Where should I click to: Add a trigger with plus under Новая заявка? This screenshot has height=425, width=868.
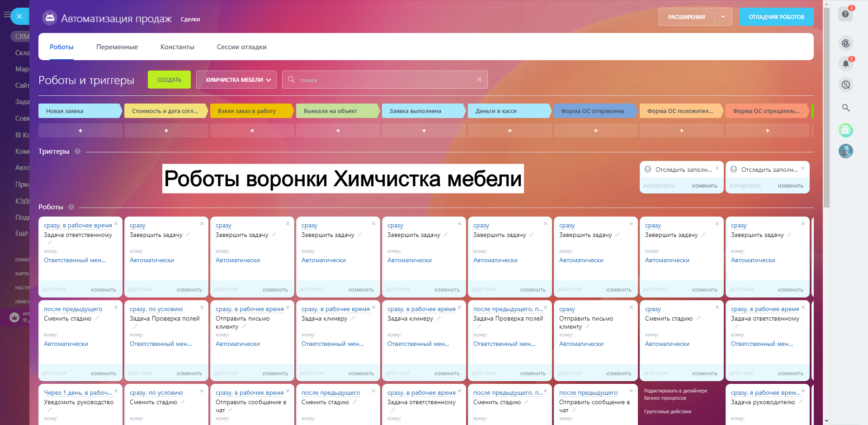pos(80,131)
